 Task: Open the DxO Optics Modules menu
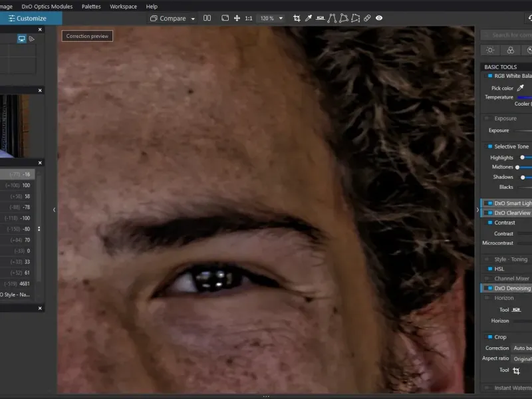coord(47,7)
